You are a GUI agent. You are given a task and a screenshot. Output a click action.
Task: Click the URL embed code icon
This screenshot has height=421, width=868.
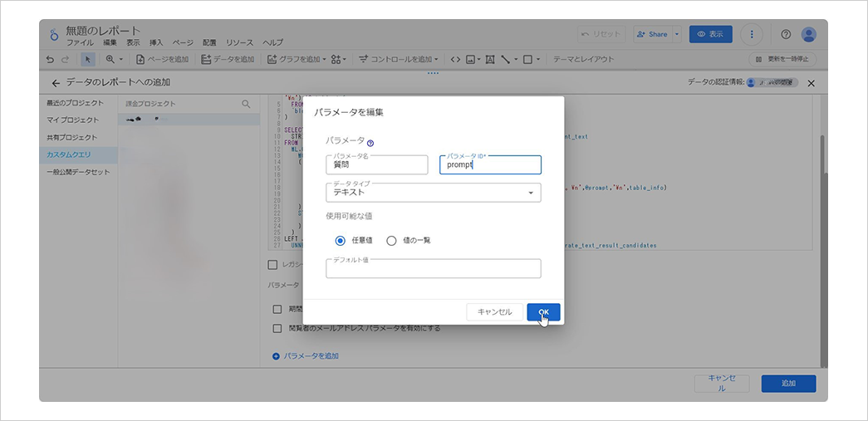pyautogui.click(x=455, y=59)
